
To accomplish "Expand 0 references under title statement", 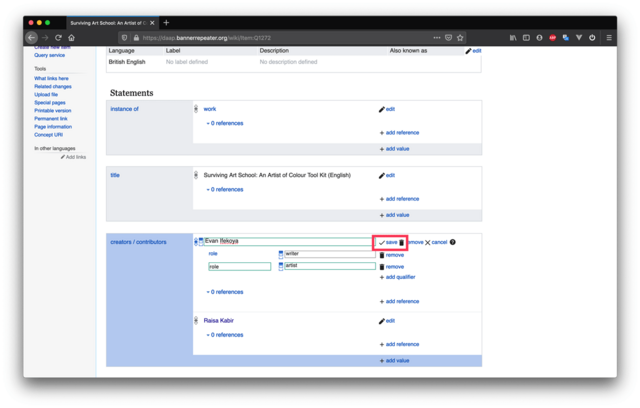I will pyautogui.click(x=225, y=189).
